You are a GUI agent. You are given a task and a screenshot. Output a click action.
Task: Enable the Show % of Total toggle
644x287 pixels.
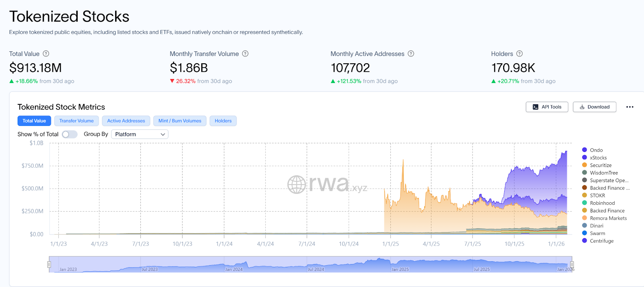click(x=70, y=134)
